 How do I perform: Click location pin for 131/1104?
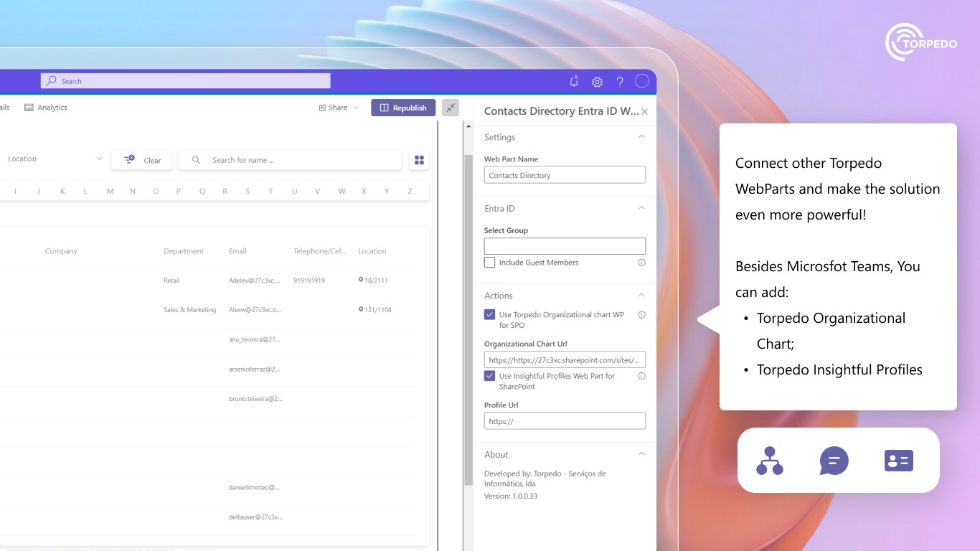coord(361,310)
